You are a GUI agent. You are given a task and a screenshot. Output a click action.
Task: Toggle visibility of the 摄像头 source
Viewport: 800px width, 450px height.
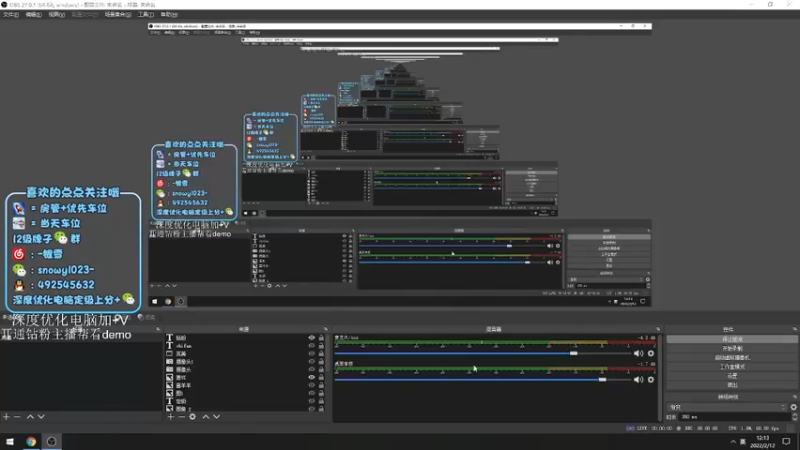(312, 369)
